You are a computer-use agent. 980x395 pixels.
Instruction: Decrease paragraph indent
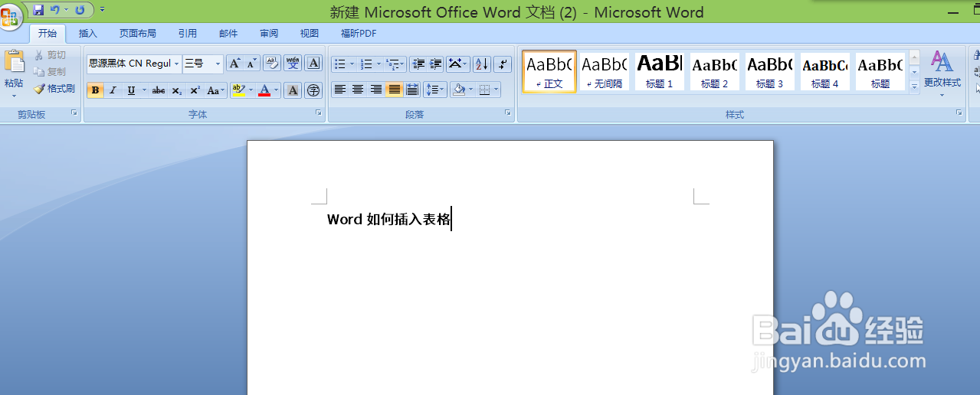tap(418, 64)
